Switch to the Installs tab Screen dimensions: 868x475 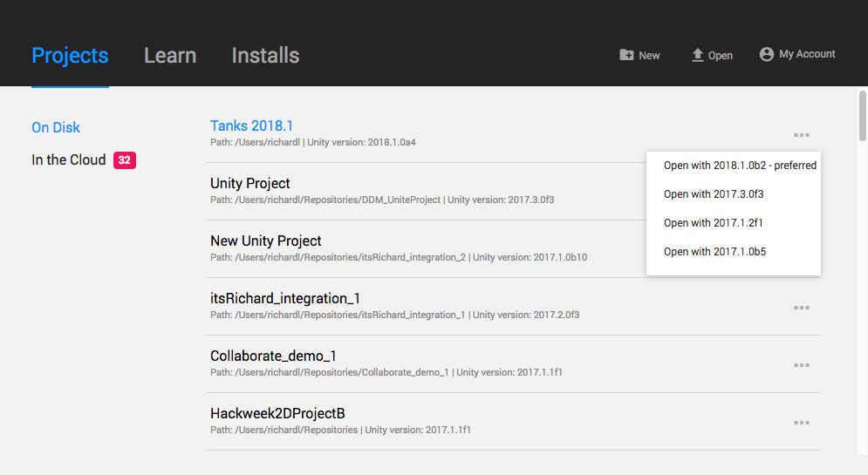[265, 56]
